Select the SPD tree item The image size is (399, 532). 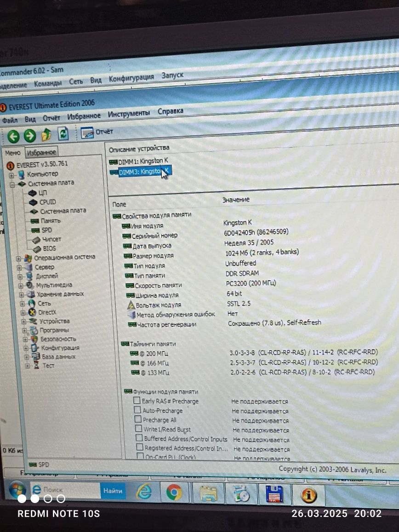(x=47, y=230)
